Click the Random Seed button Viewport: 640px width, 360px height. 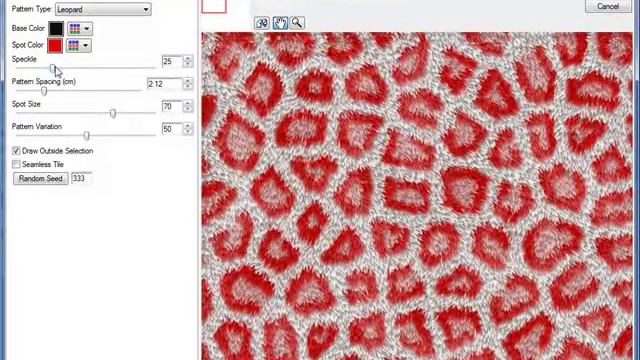point(40,178)
